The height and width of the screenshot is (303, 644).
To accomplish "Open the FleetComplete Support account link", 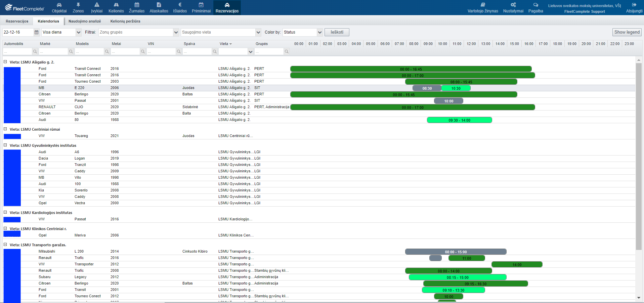I will point(585,11).
